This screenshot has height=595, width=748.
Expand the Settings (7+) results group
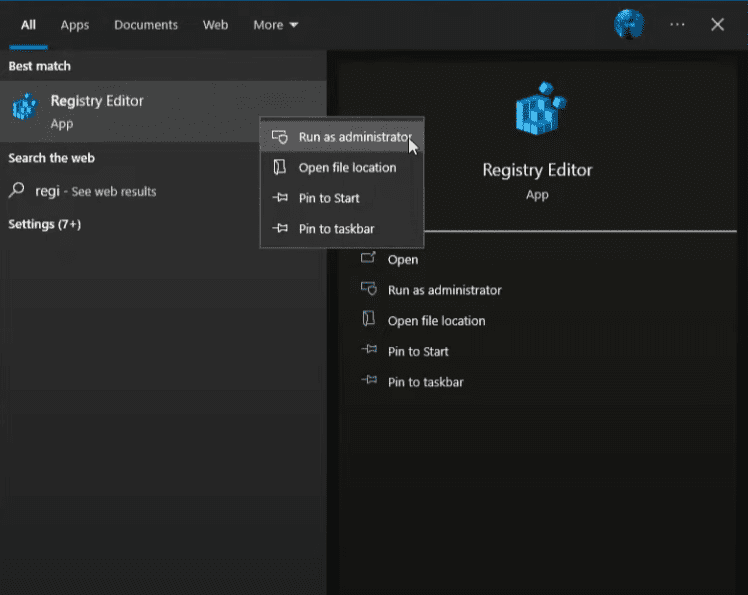pos(44,224)
